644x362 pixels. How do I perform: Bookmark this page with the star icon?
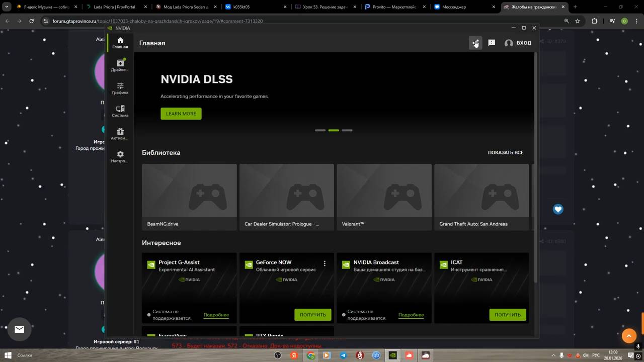click(x=578, y=21)
